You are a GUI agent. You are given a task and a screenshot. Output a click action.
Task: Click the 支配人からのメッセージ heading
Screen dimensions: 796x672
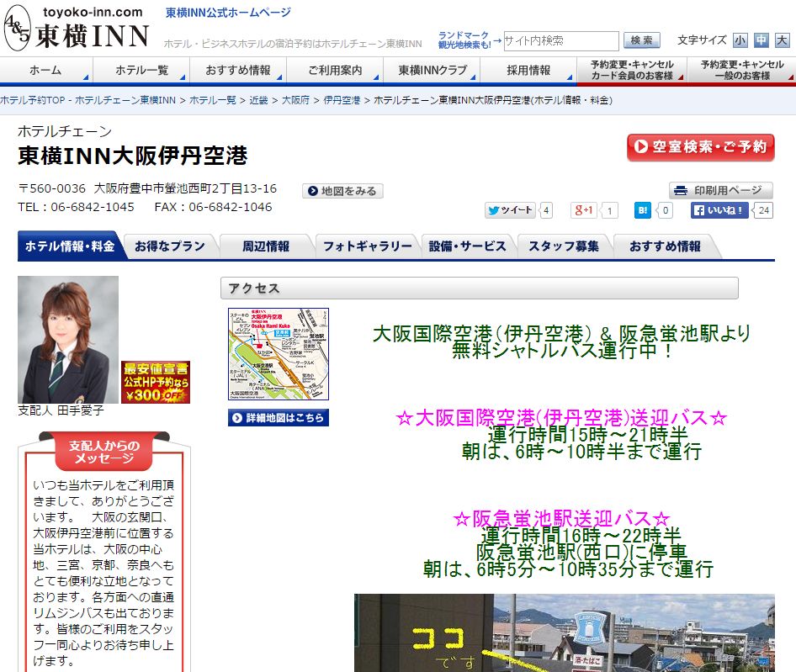(104, 451)
